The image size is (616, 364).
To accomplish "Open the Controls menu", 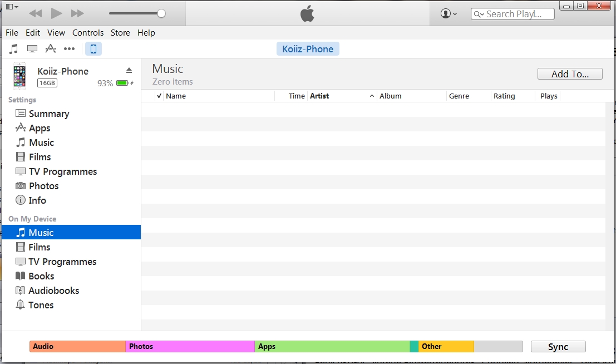I will 87,33.
